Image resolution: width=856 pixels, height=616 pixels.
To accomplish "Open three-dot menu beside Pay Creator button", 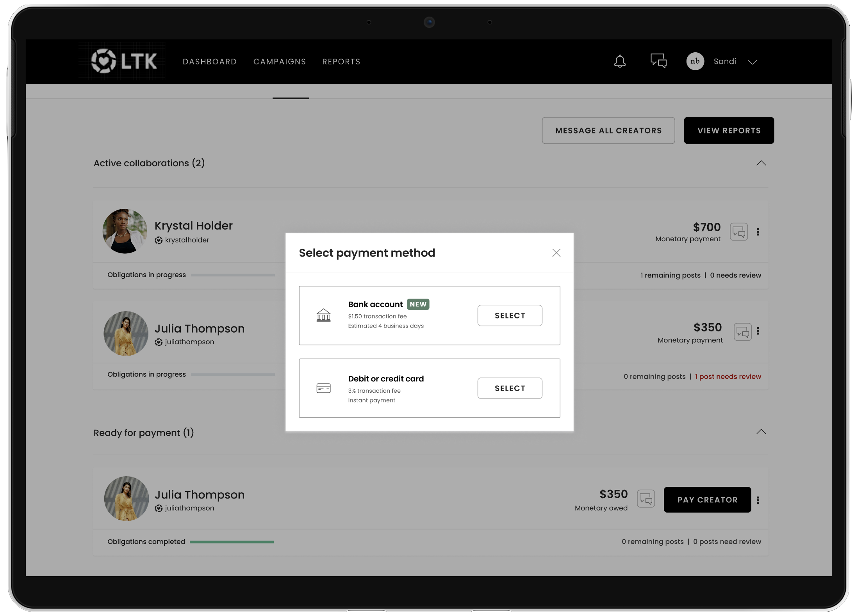I will (x=758, y=500).
